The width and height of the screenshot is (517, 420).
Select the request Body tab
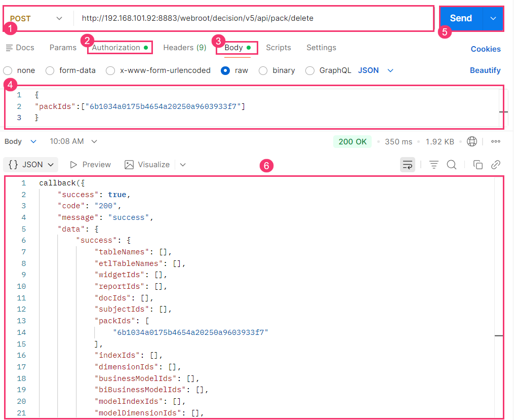pos(237,48)
